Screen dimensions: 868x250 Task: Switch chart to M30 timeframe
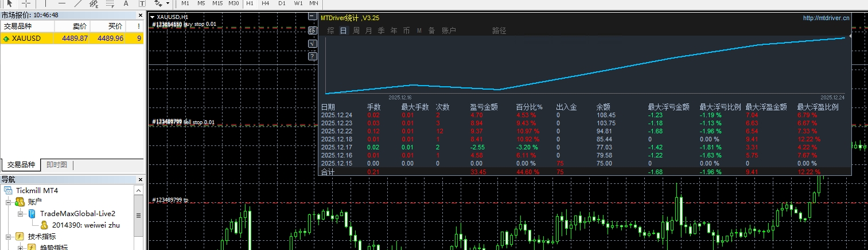[x=233, y=3]
